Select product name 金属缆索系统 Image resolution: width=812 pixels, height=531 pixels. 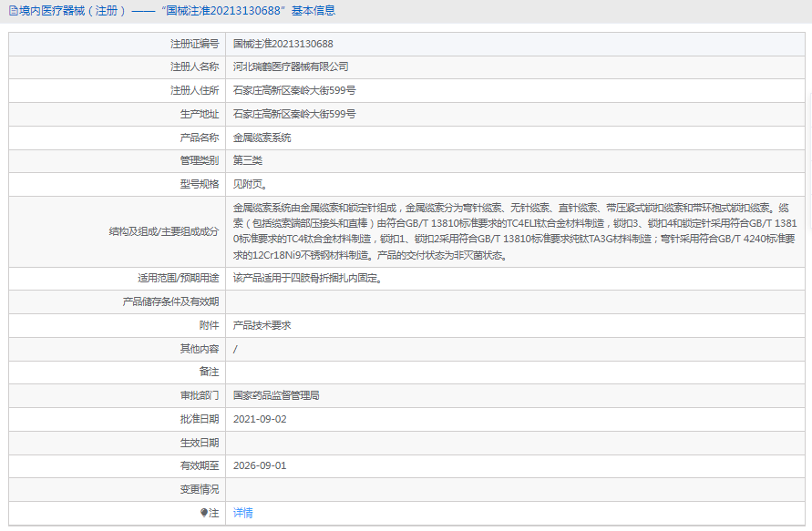[x=262, y=138]
